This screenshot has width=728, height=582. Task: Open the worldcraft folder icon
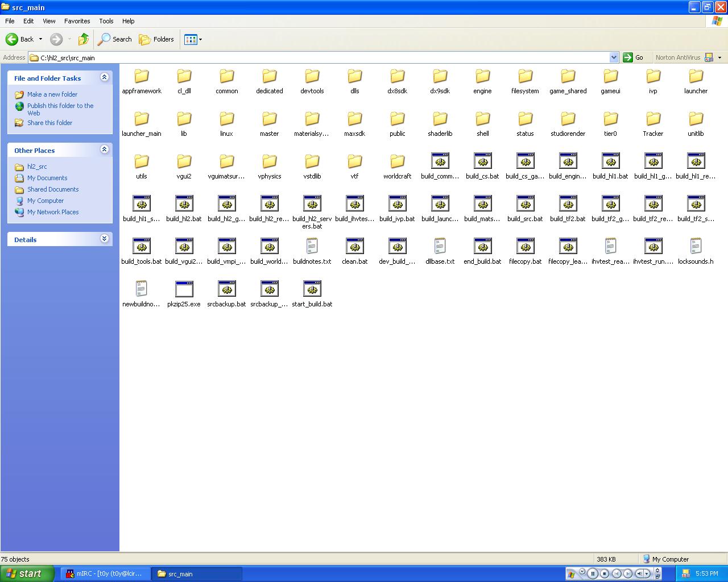click(x=397, y=161)
